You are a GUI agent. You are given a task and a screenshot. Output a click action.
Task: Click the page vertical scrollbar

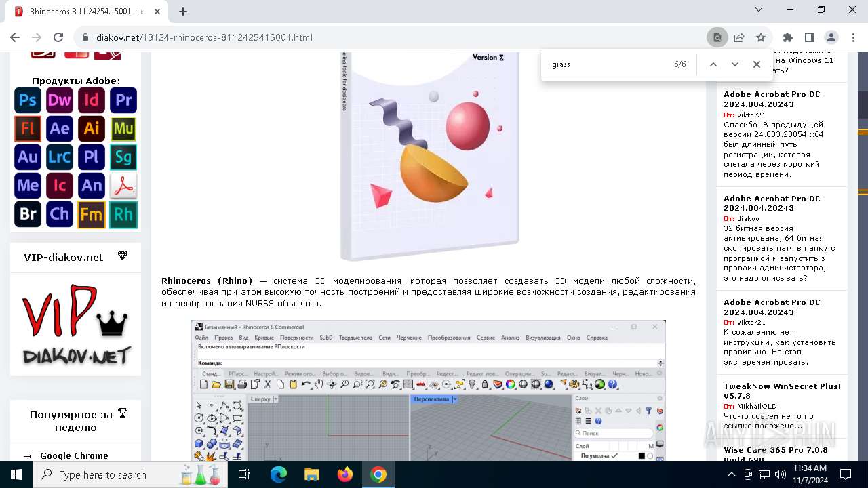point(863,258)
